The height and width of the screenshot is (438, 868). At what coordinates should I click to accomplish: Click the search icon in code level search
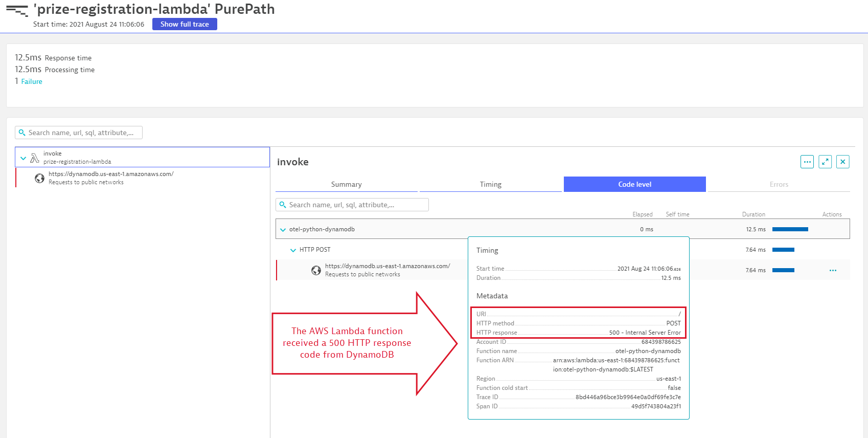point(283,205)
